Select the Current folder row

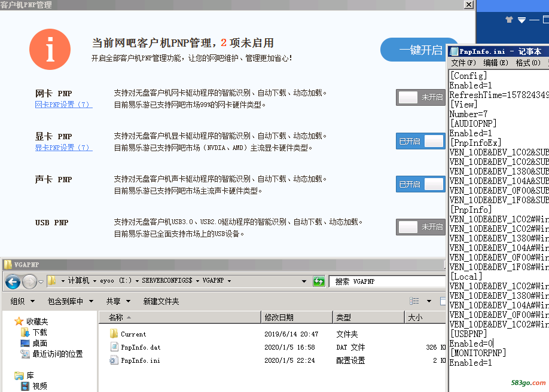click(273, 334)
